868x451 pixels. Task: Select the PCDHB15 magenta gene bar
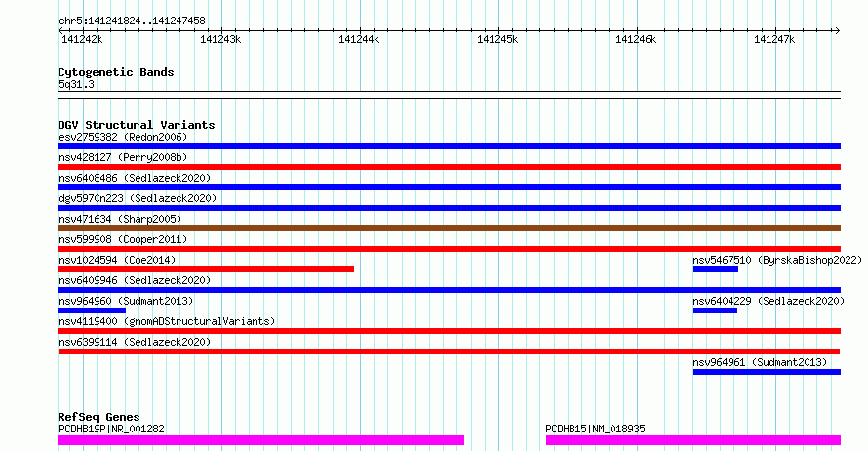pyautogui.click(x=693, y=440)
